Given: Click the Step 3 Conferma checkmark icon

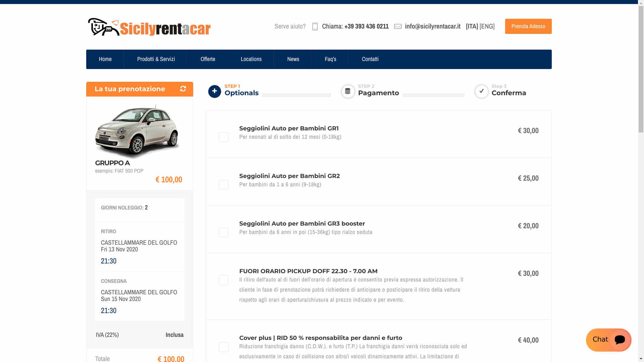Looking at the screenshot, I should (482, 91).
